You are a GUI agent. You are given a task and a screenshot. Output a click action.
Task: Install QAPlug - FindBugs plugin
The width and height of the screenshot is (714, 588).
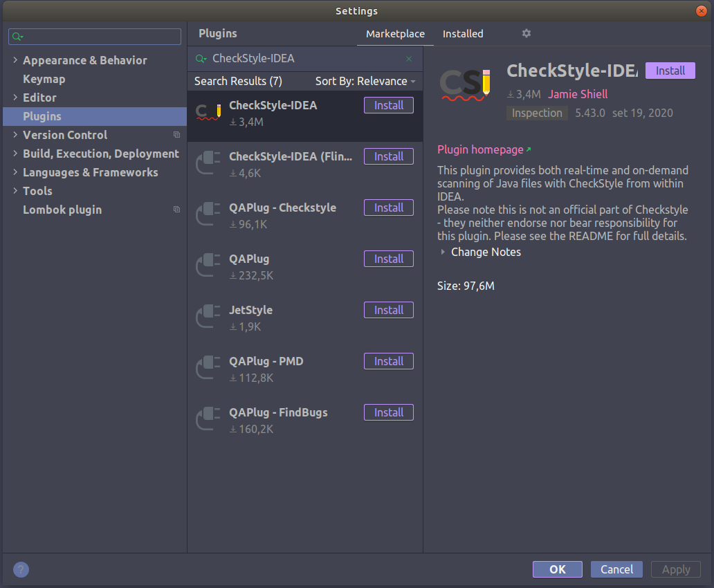click(388, 413)
